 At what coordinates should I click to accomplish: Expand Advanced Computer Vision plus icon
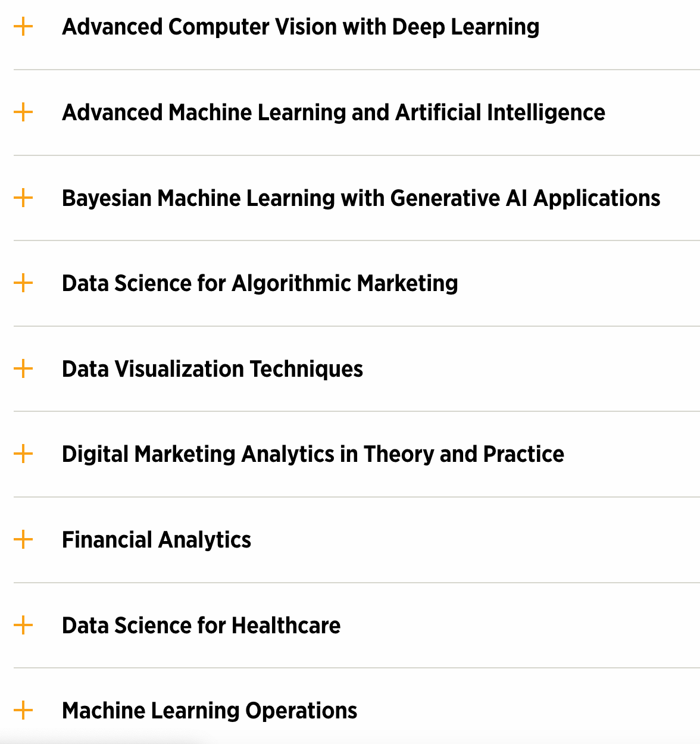point(23,27)
